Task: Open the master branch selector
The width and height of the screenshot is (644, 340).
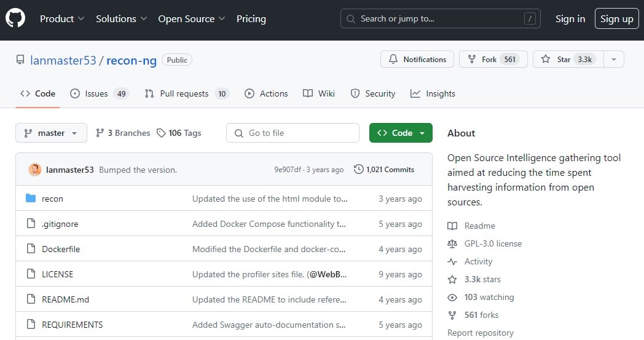Action: [51, 133]
